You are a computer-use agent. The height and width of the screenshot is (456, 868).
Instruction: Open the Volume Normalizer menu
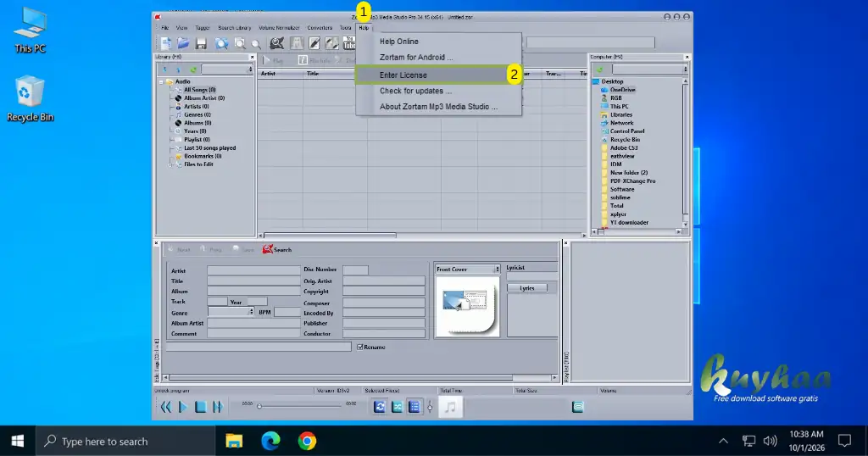pyautogui.click(x=279, y=28)
